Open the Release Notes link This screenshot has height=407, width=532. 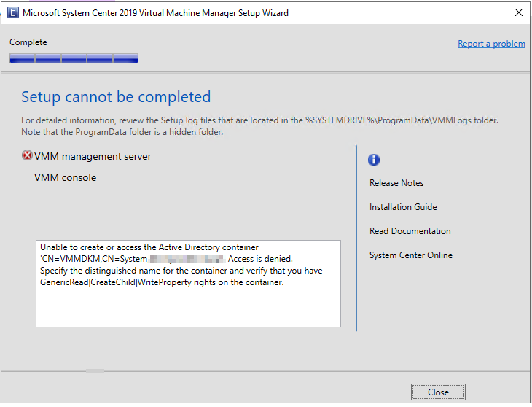(x=396, y=183)
